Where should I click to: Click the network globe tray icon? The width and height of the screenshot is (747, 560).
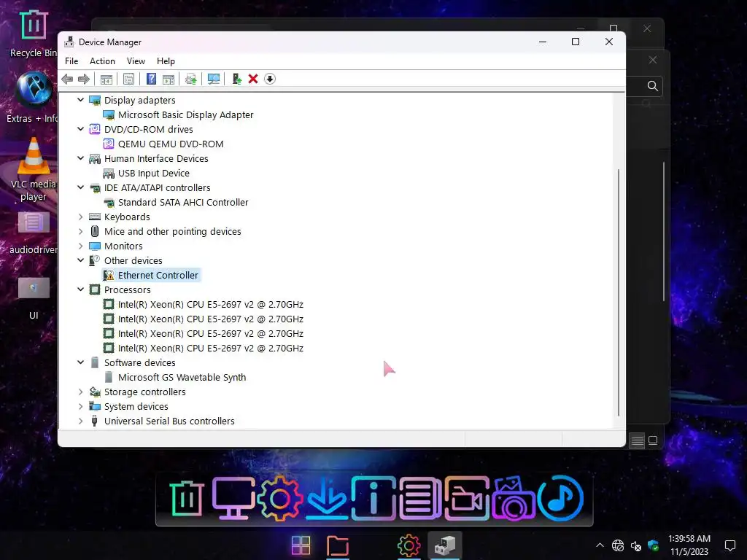coord(618,545)
